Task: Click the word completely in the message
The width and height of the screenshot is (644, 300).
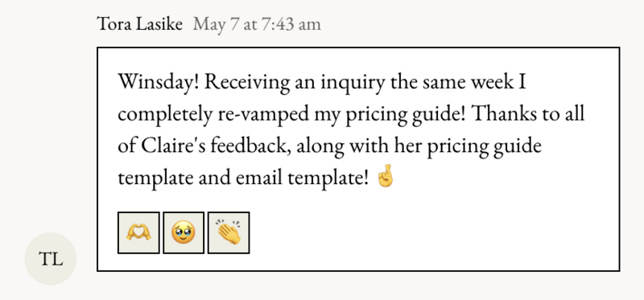Action: click(x=164, y=114)
